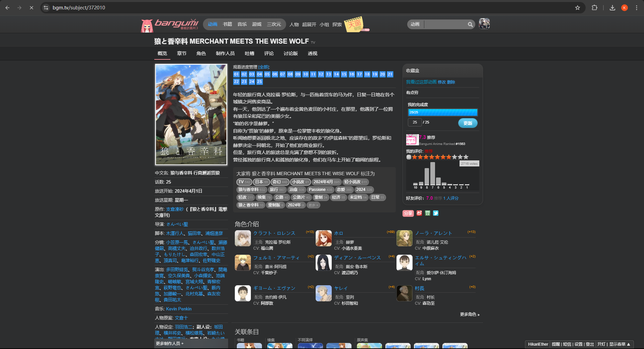This screenshot has width=644, height=349.
Task: Click the site search text field
Action: click(445, 24)
